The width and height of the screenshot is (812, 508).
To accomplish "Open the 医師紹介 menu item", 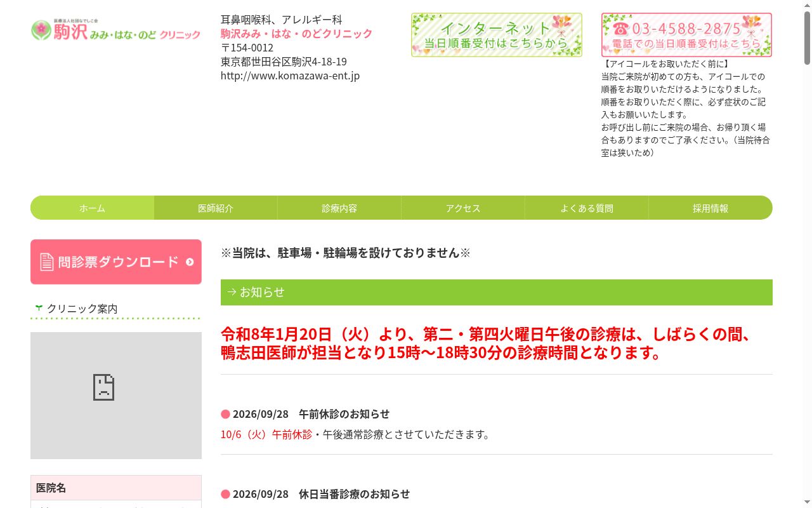I will pos(216,208).
